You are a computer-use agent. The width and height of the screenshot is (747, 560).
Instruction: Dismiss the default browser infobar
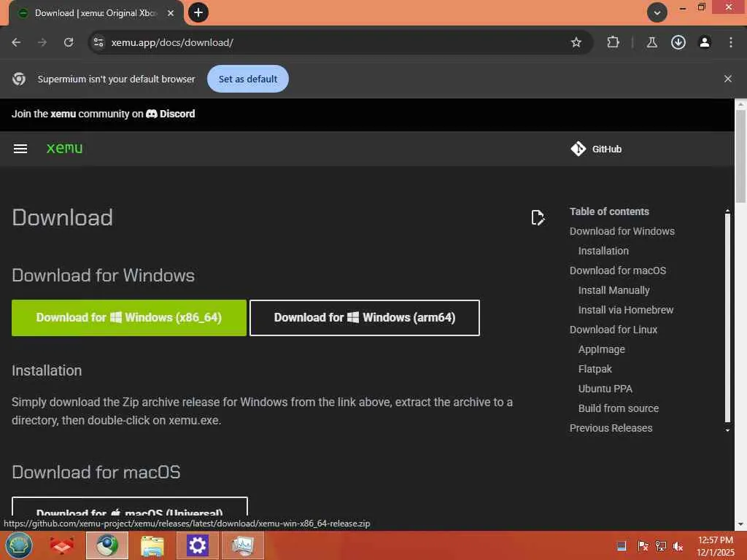tap(727, 79)
